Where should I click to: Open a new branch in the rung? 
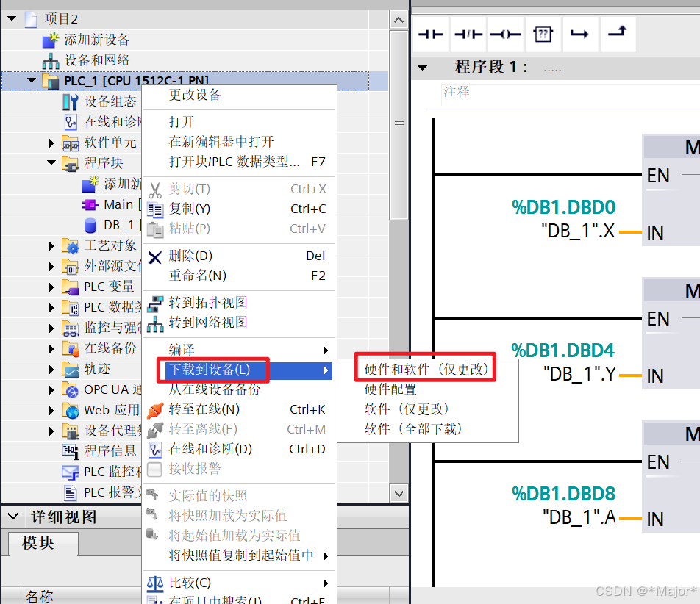[581, 34]
